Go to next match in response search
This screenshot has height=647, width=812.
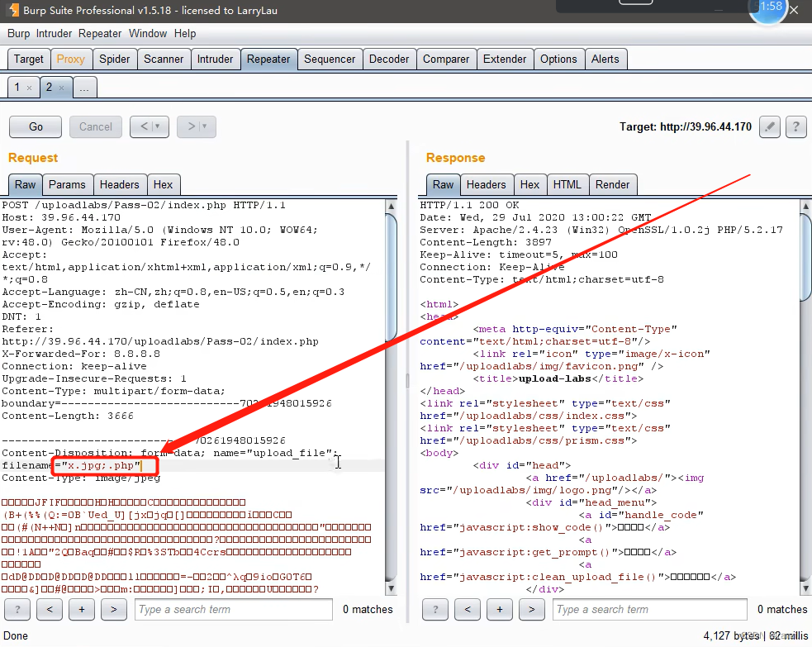532,609
